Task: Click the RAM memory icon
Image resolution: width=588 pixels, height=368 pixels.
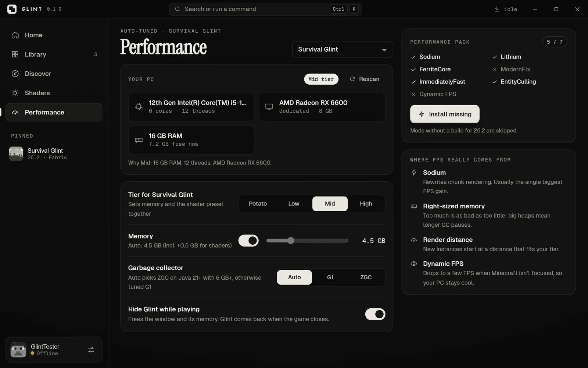Action: coord(139,140)
